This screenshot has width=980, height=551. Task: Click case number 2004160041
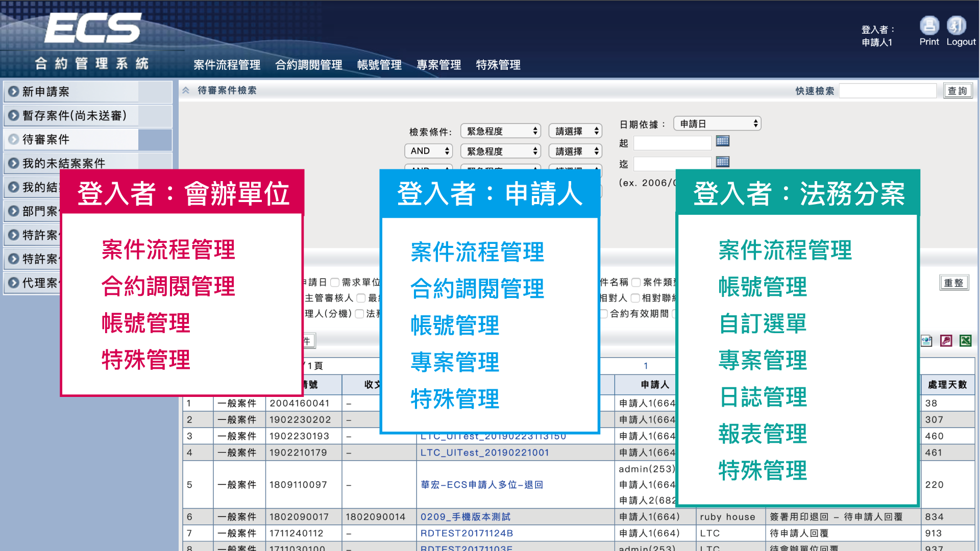pos(300,404)
